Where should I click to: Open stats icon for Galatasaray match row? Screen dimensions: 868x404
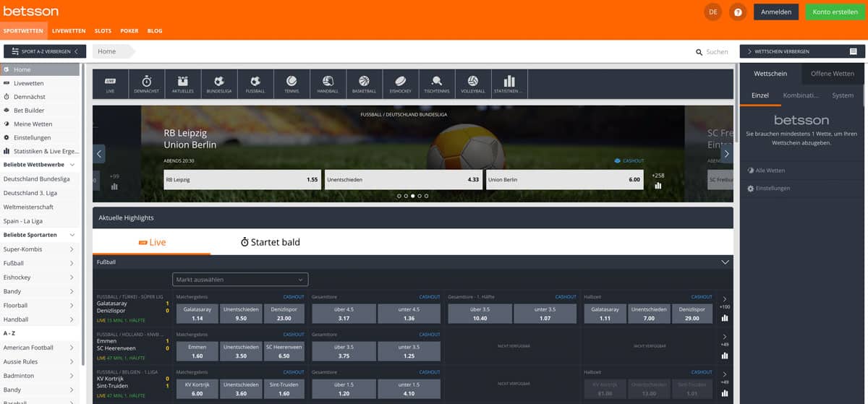[x=725, y=317]
